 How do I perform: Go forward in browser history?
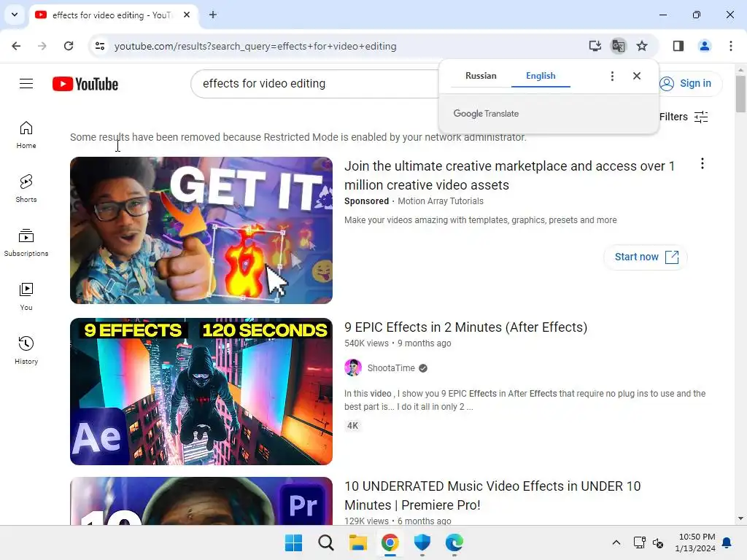[x=42, y=46]
